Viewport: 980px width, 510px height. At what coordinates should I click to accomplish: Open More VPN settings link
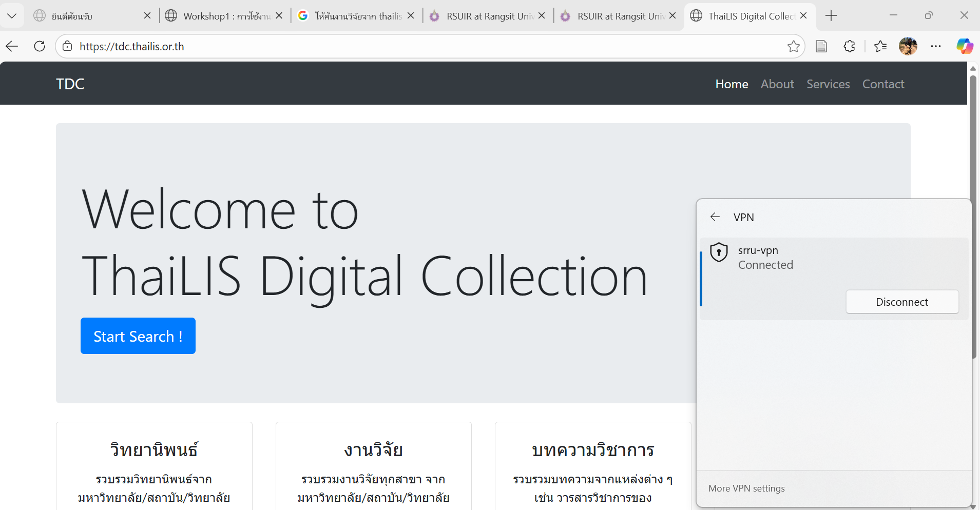pyautogui.click(x=746, y=488)
